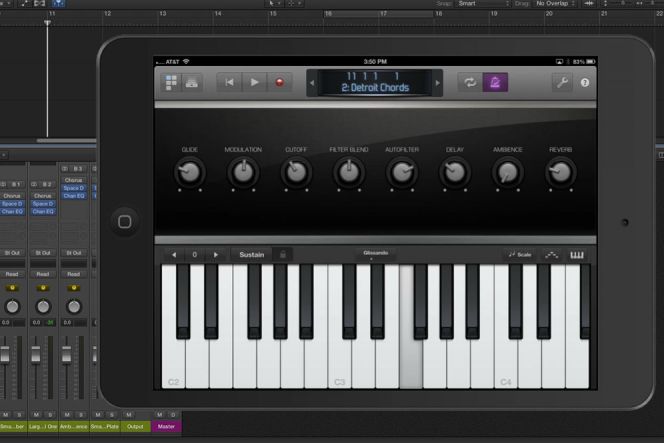Toggle the Sustain button
664x443 pixels.
click(252, 255)
